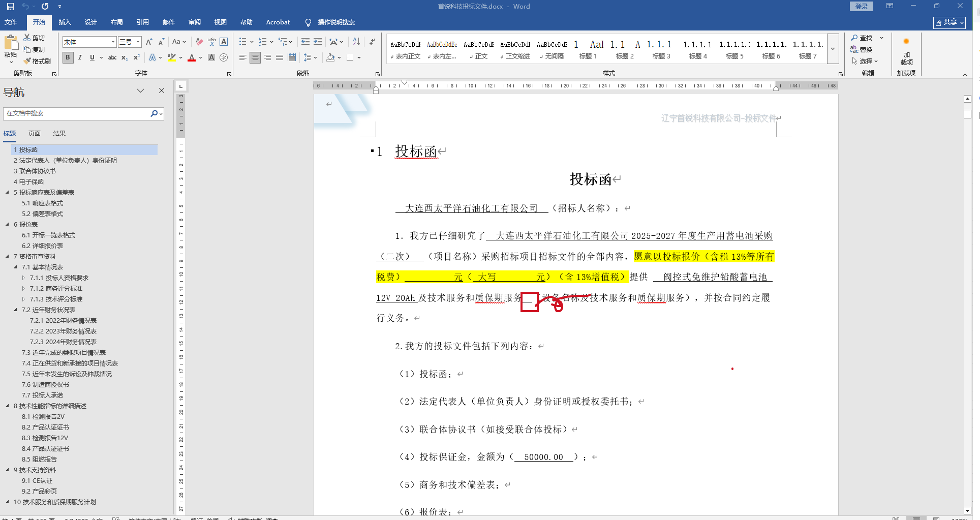Click the save icon in title bar
The image size is (980, 520).
[11, 7]
